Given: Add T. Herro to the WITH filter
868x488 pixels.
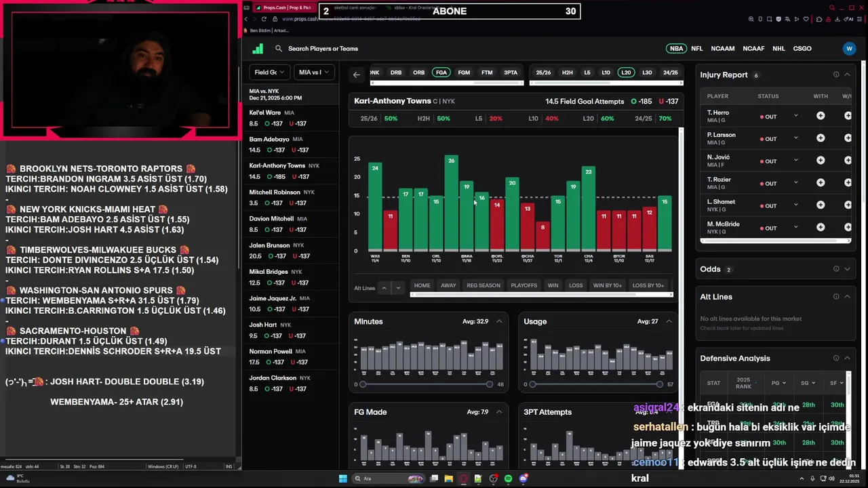Looking at the screenshot, I should pyautogui.click(x=821, y=116).
